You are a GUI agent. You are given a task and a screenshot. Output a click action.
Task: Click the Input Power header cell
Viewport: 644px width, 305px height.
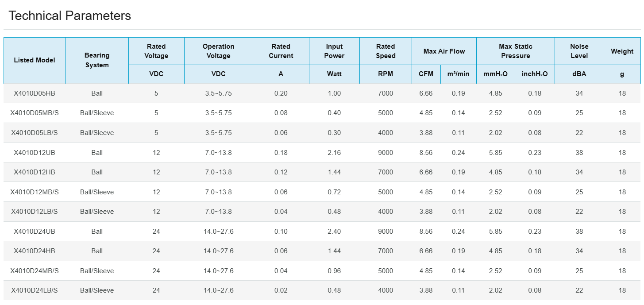pyautogui.click(x=334, y=51)
